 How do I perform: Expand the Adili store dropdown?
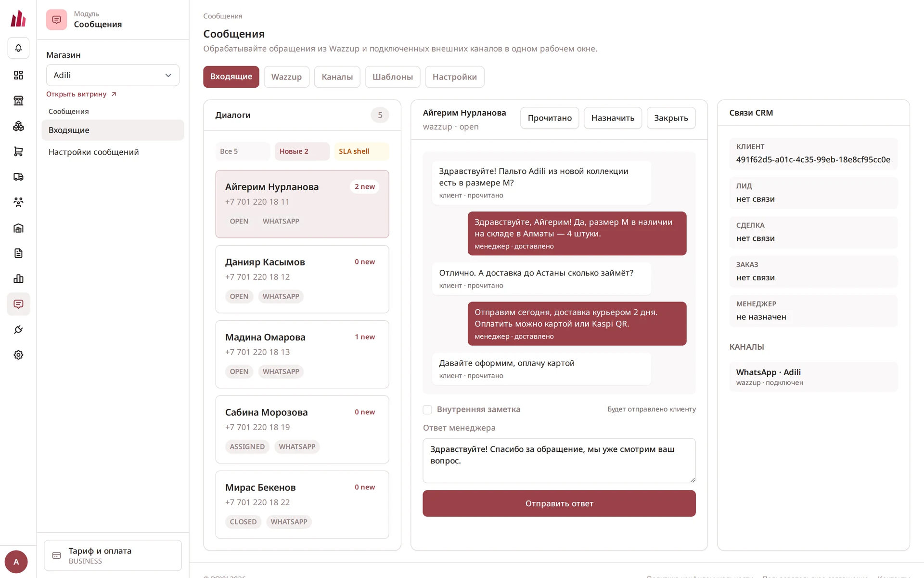click(113, 75)
